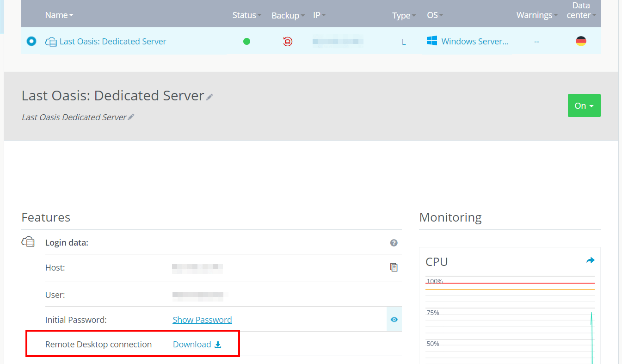The image size is (622, 364).
Task: Download the Remote Desktop connection file
Action: 197,345
